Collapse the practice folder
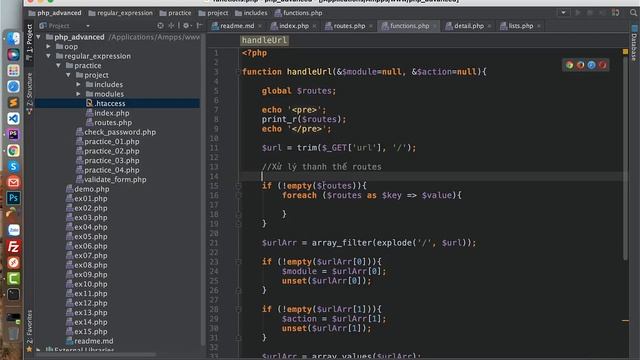This screenshot has height=360, width=640. coord(59,65)
